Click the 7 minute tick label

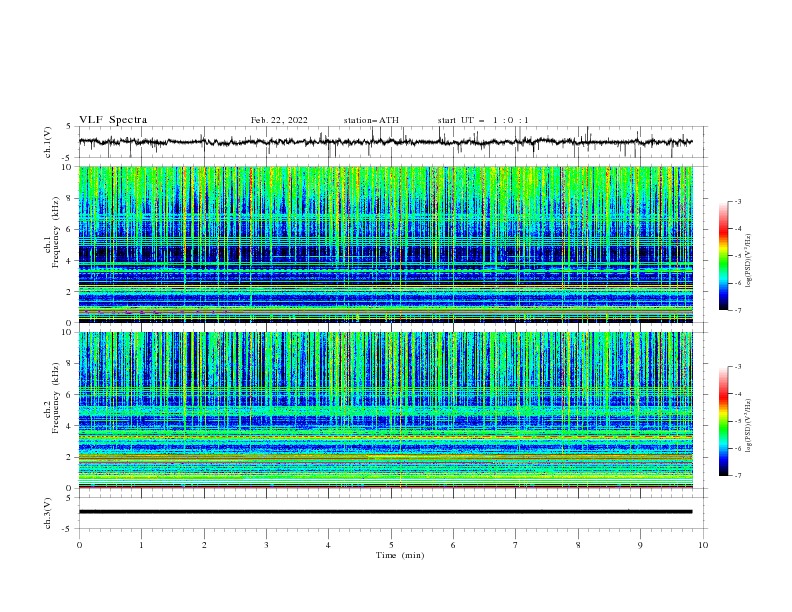515,545
